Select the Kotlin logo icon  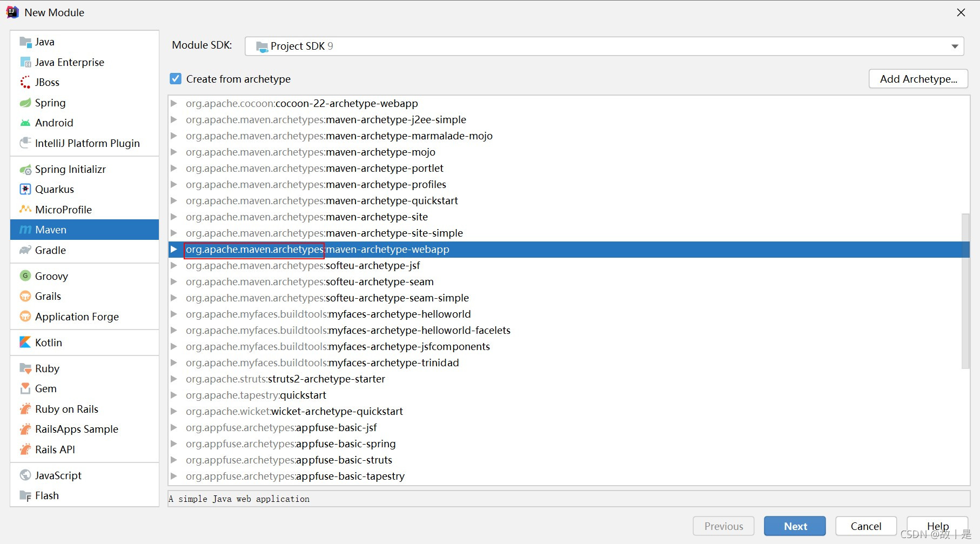click(x=25, y=342)
